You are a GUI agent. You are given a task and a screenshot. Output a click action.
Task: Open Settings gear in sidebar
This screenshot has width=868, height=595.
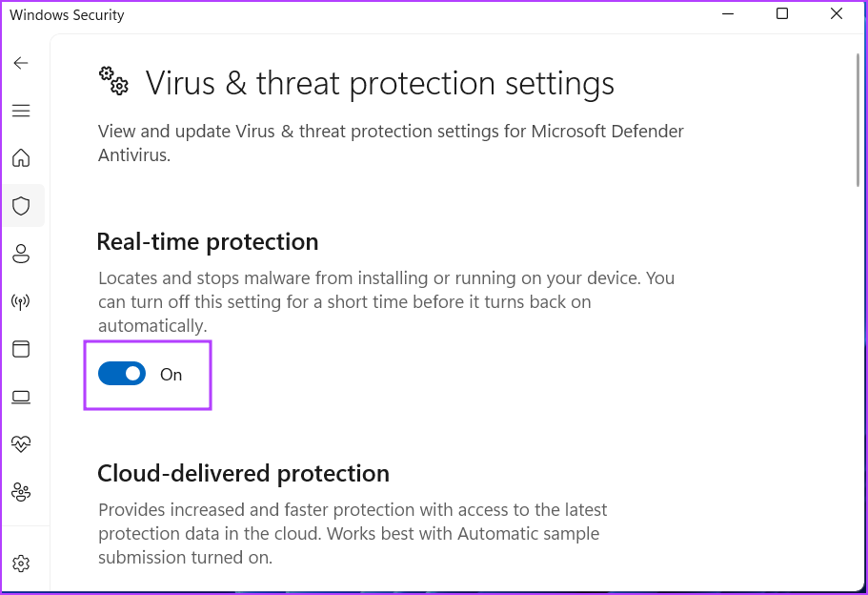click(x=21, y=563)
